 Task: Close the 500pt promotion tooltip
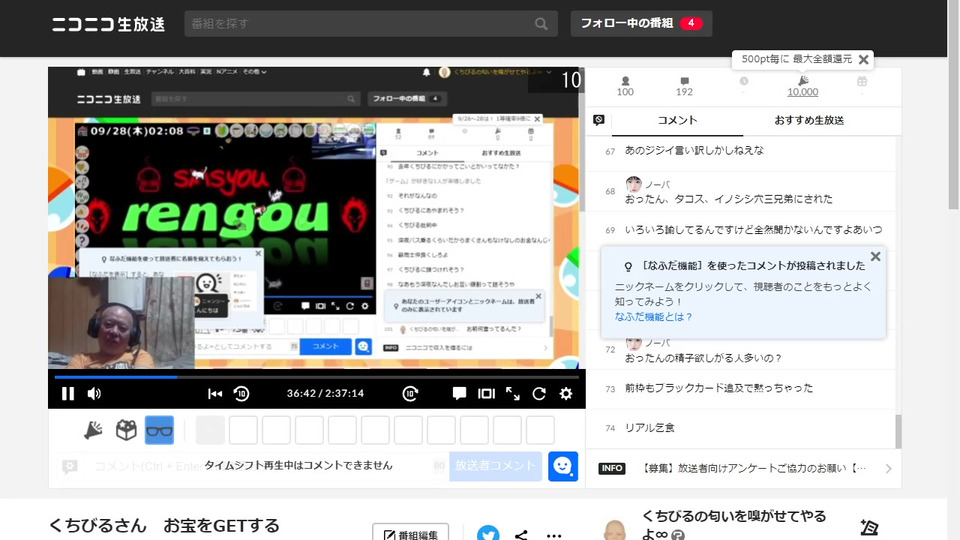click(x=863, y=59)
